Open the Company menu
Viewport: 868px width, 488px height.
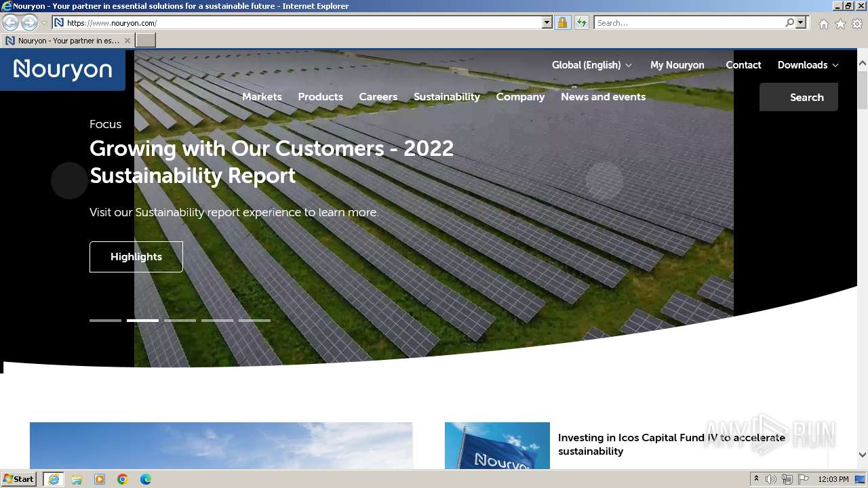(x=520, y=97)
